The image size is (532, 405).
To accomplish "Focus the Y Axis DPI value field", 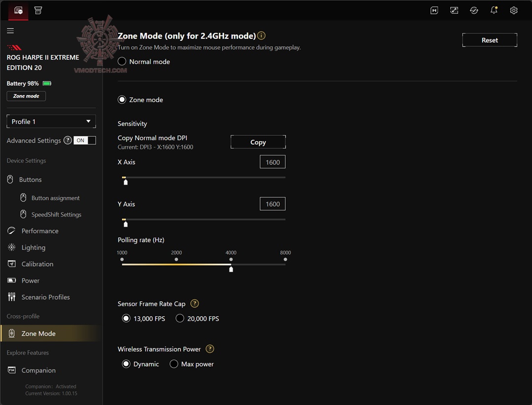I will pos(272,204).
